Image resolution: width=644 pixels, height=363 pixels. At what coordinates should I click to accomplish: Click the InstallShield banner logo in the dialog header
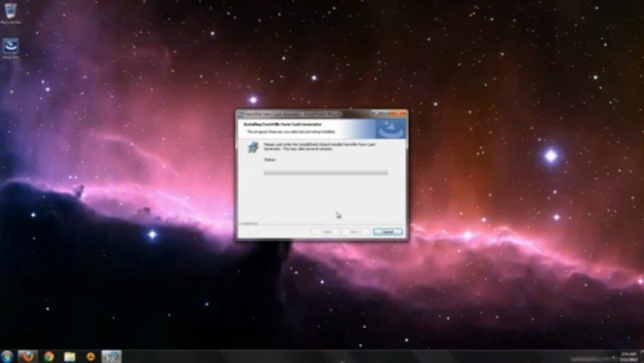tap(391, 129)
